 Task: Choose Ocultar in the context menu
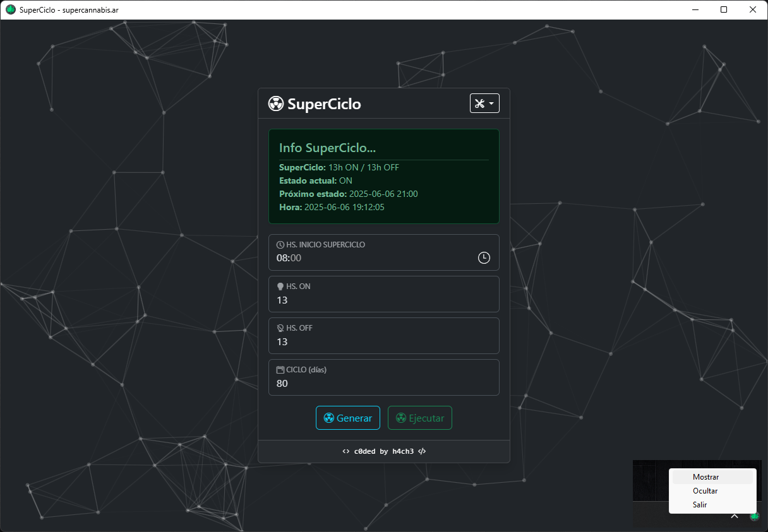point(705,490)
